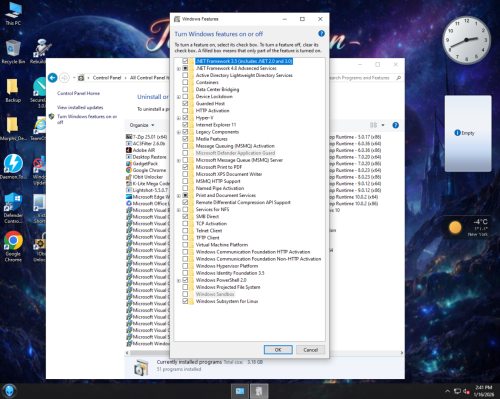This screenshot has height=399, width=500.
Task: Select the 7-Zip 25.01 program icon
Action: click(129, 137)
